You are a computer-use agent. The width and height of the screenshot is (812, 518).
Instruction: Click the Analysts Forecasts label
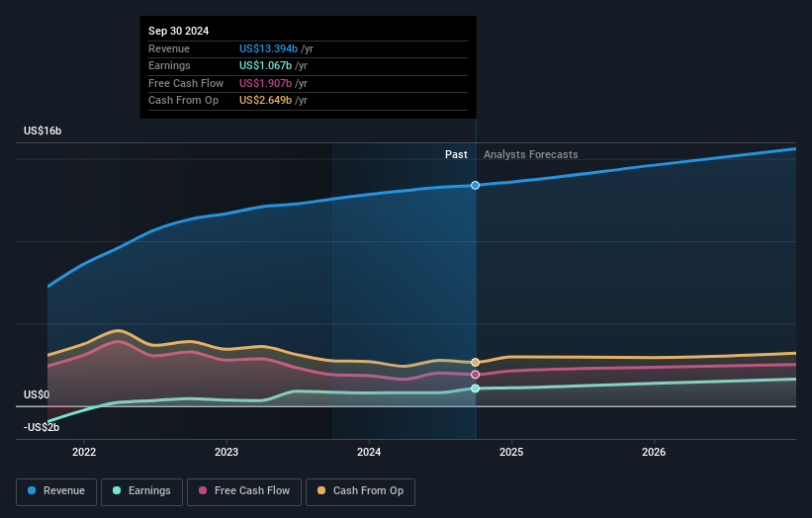(x=531, y=154)
